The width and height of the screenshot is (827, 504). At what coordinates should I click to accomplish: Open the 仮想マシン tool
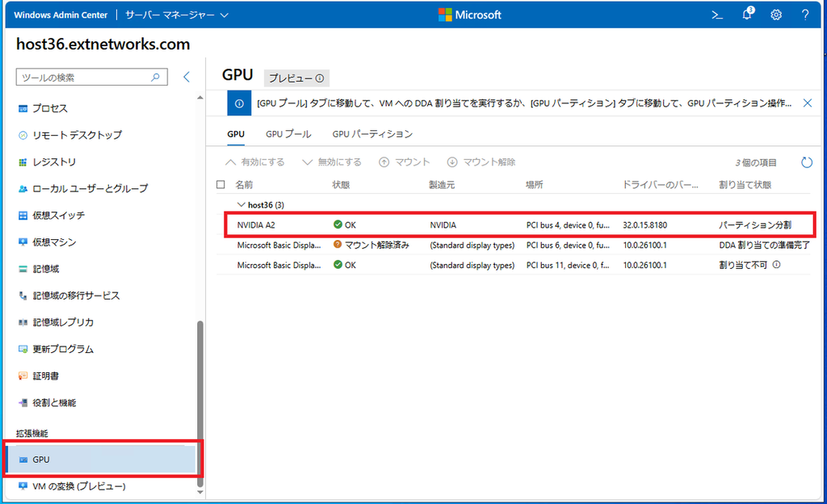[x=54, y=242]
